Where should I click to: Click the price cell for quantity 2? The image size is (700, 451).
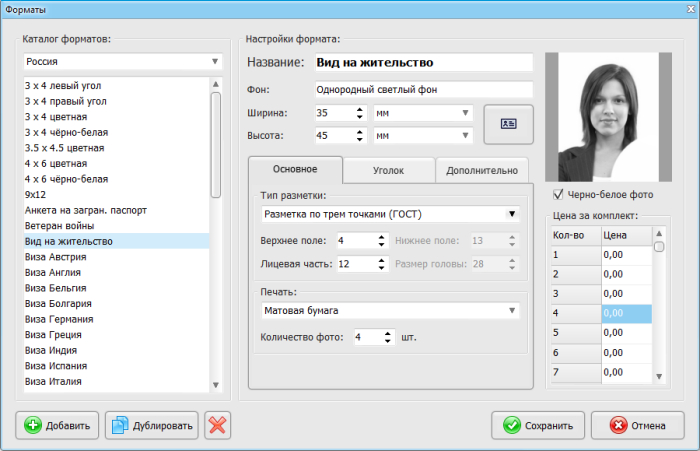tap(626, 274)
